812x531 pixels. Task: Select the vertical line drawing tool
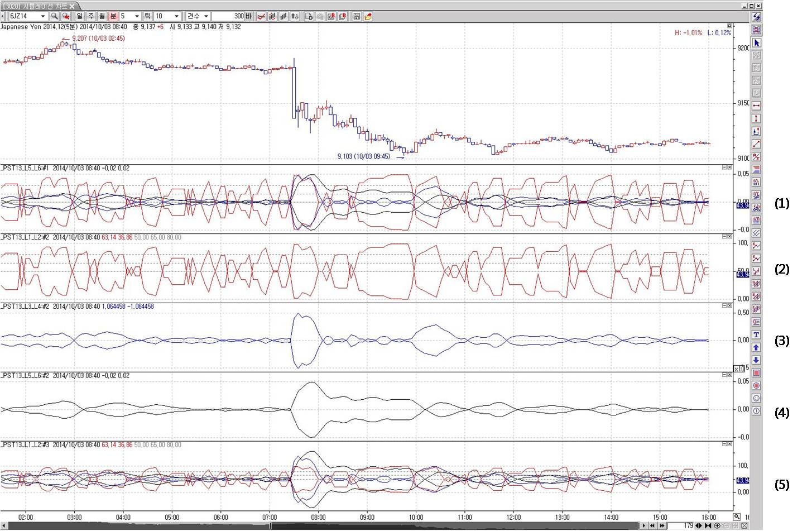click(756, 119)
